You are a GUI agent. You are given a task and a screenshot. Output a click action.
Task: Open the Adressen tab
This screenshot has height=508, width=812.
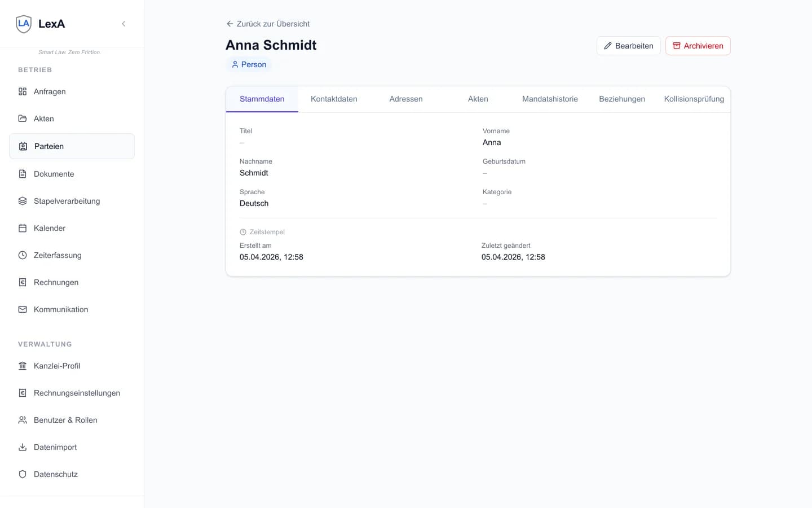tap(406, 99)
